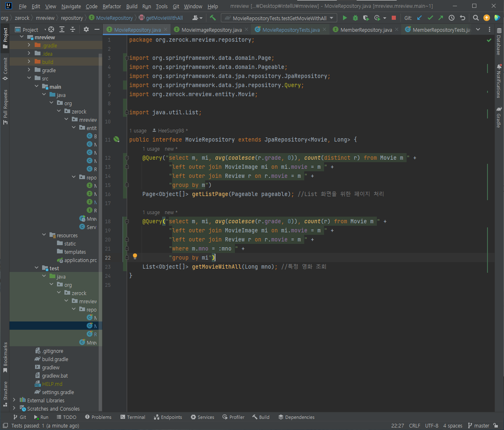Screen dimensions: 504x430
Task: Toggle the TODO tool window
Action: 66,417
